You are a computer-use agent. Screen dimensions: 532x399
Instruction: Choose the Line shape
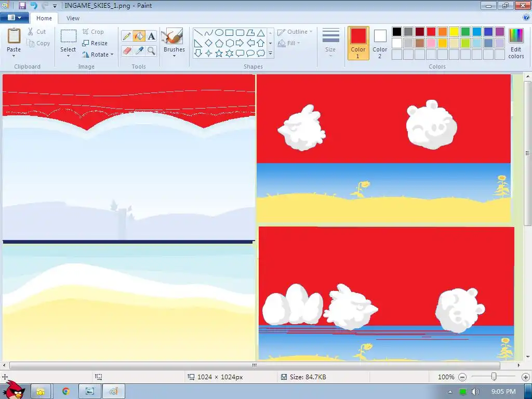pyautogui.click(x=198, y=33)
